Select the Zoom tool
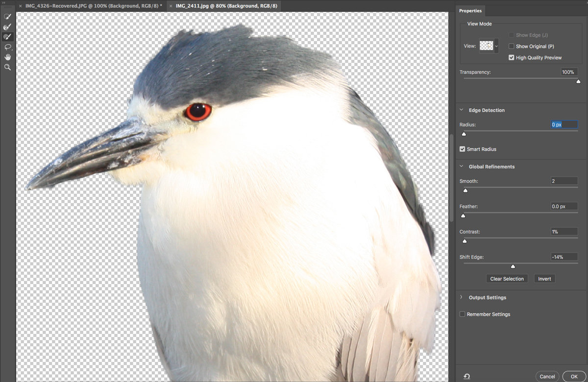 tap(7, 67)
